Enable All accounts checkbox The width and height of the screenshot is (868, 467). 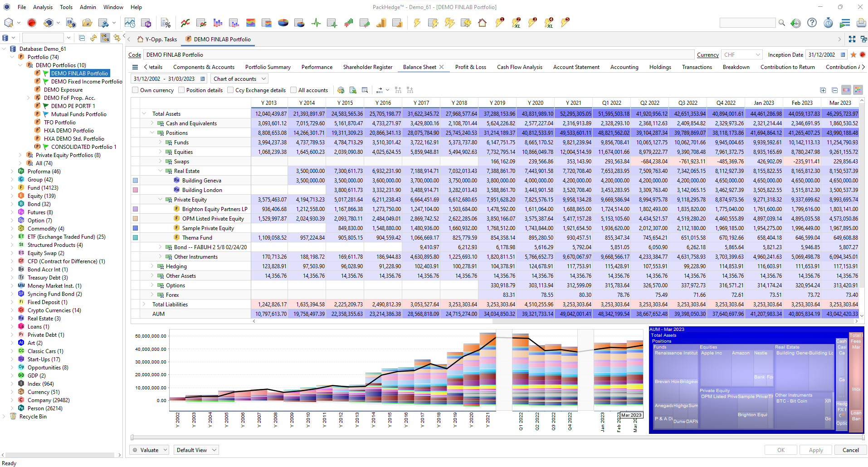[294, 90]
